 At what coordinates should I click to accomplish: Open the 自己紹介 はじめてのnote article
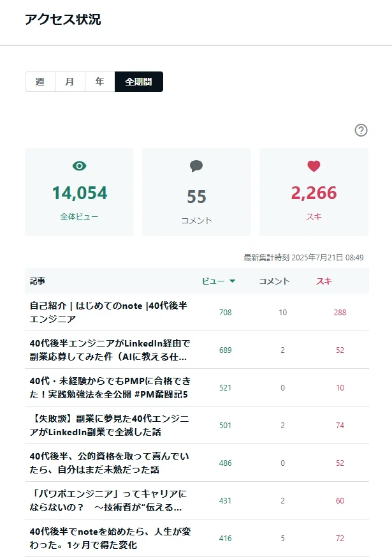(108, 312)
